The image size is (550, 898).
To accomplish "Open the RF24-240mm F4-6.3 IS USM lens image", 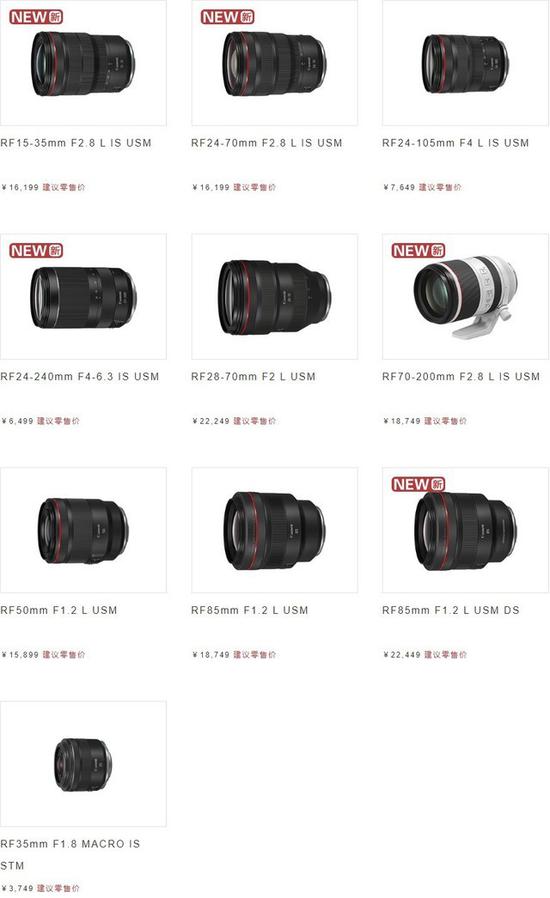I will pyautogui.click(x=83, y=297).
